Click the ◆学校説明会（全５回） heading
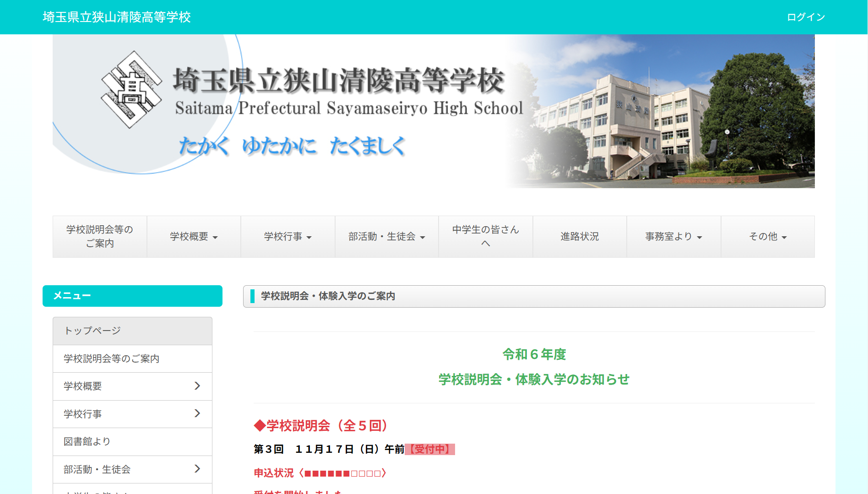 tap(322, 426)
